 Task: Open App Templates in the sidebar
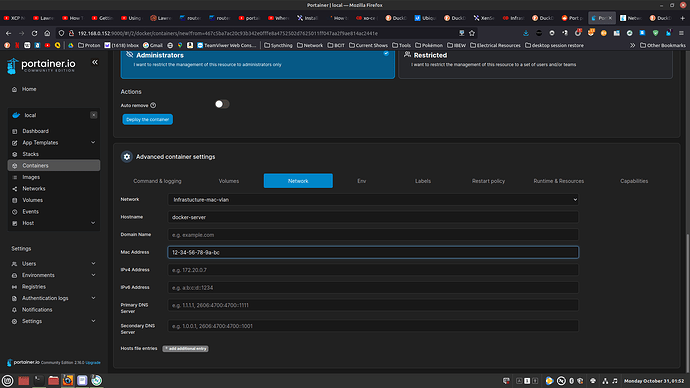pos(40,143)
